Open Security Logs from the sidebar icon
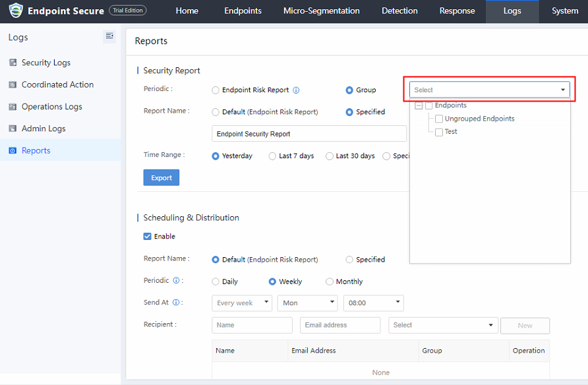Viewport: 588px width, 385px height. click(13, 63)
